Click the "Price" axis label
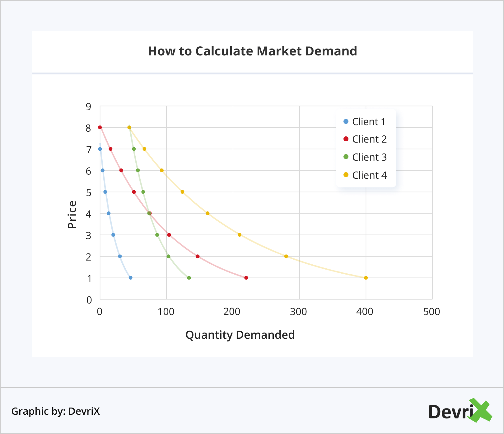 pos(72,215)
